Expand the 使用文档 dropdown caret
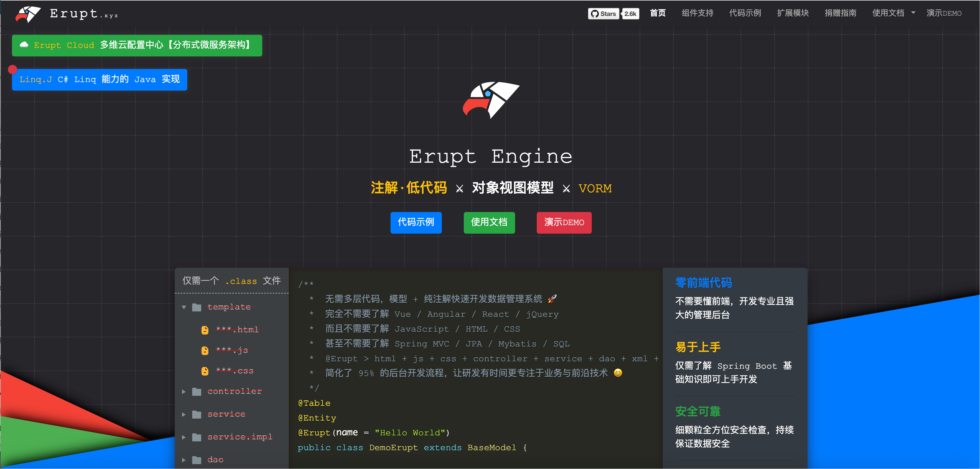Screen dimensions: 980x469 click(913, 13)
